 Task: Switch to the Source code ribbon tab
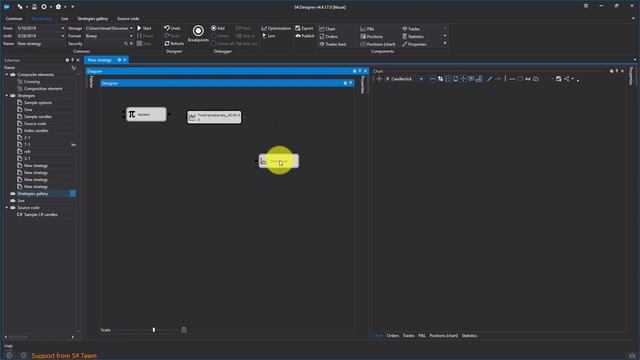(128, 18)
